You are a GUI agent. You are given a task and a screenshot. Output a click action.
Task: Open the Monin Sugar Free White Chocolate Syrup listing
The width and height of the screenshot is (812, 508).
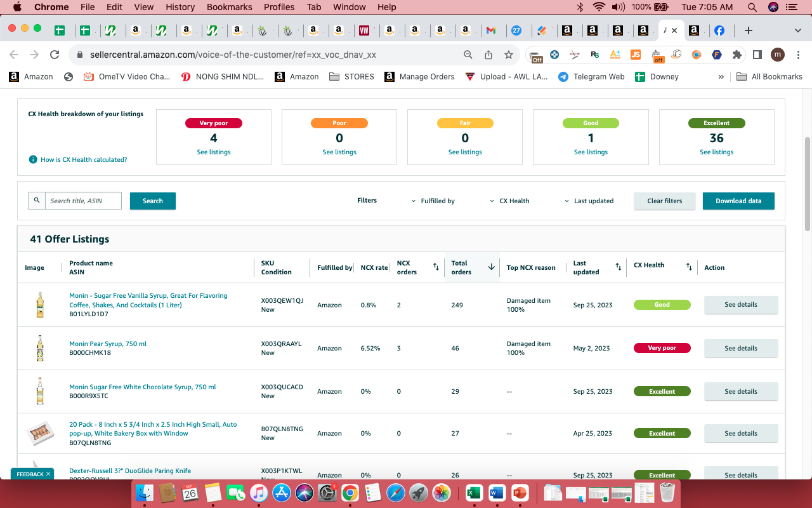pos(143,387)
